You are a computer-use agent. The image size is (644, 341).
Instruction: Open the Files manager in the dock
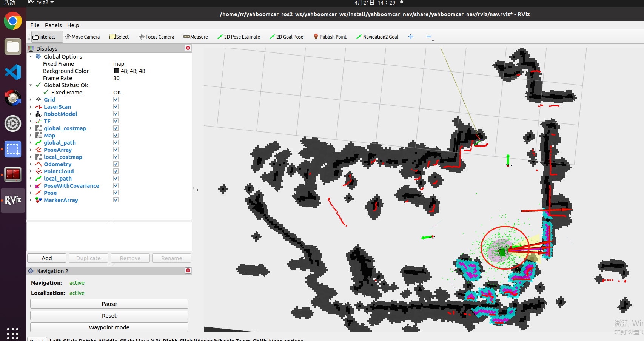tap(13, 46)
